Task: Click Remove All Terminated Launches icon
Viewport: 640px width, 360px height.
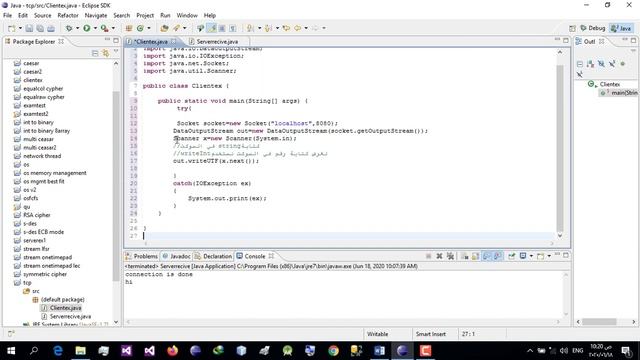Action: (450, 256)
